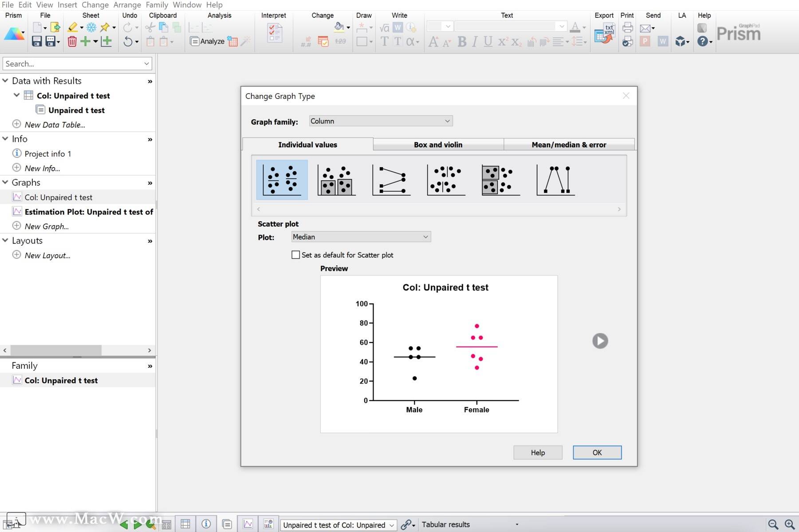Select Unpaired t test results sheet
This screenshot has width=799, height=532.
click(x=76, y=110)
